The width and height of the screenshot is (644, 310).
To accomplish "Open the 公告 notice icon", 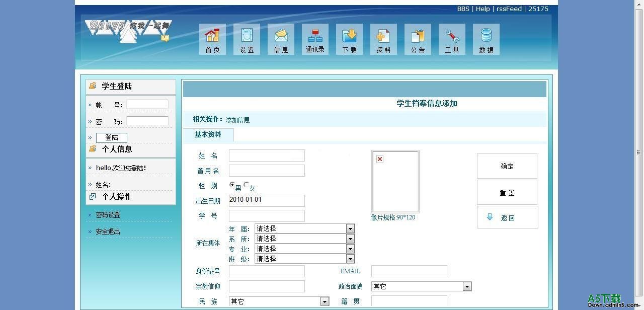I will (x=418, y=39).
